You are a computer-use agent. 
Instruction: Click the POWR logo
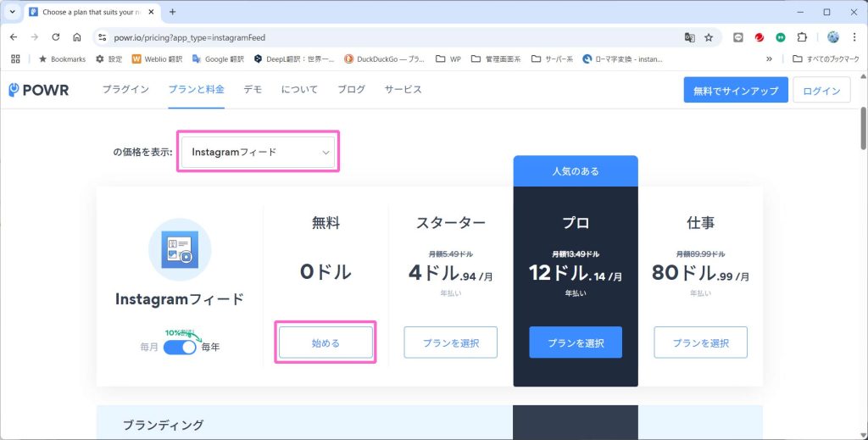39,90
